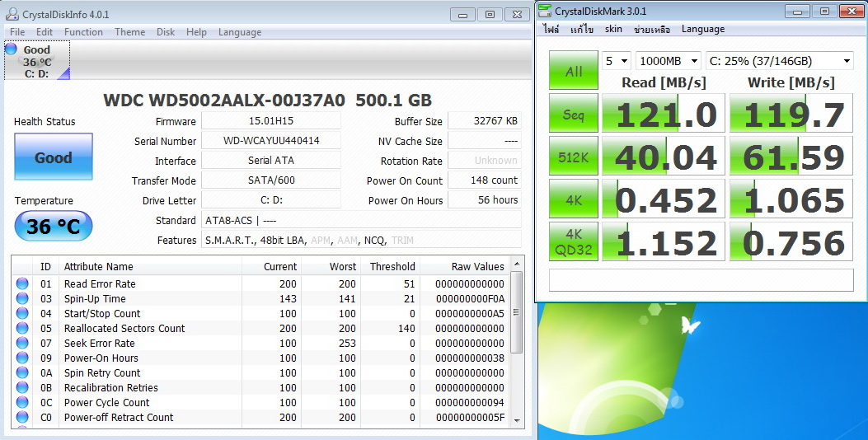The height and width of the screenshot is (440, 868).
Task: Click the comment box in CrystalDiskMark
Action: point(701,279)
